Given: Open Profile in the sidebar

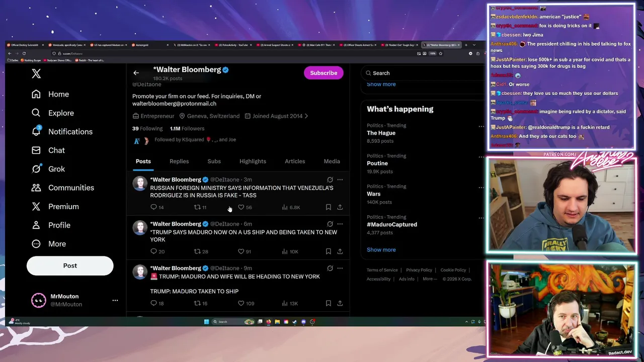Looking at the screenshot, I should click(51, 225).
